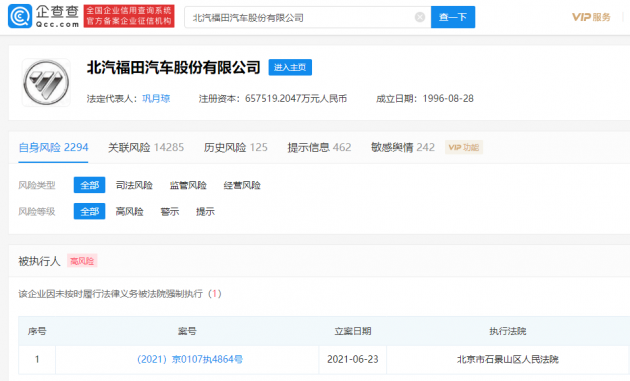This screenshot has height=381, width=630.
Task: Click the 进入主页 button
Action: click(x=290, y=68)
